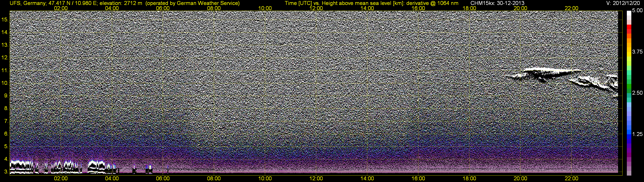Click "12:00" on the top time axis

(316, 8)
